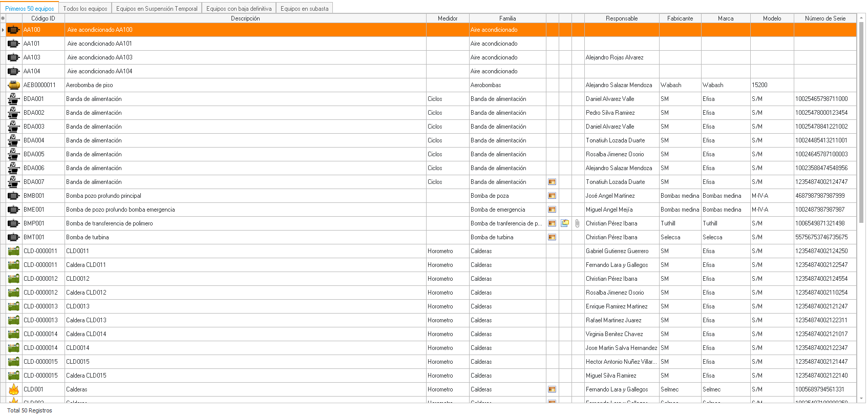This screenshot has height=415, width=868.
Task: Switch to the Todos los equipos tab
Action: pos(85,9)
